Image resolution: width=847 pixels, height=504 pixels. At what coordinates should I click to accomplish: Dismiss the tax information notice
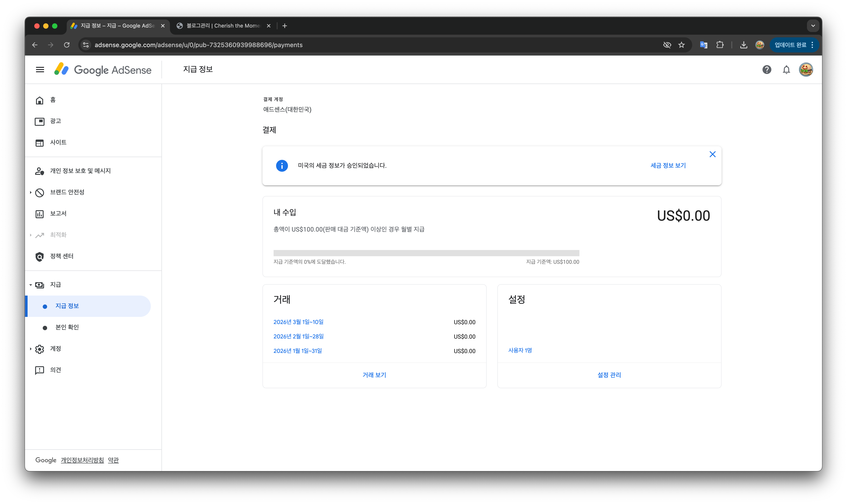tap(712, 154)
